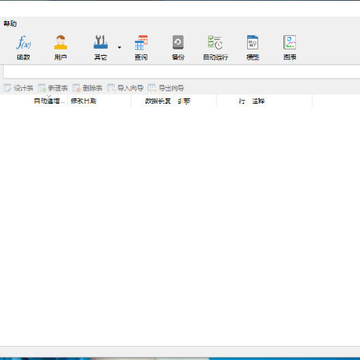Open the 用户 (User) toolbar icon
Image resolution: width=360 pixels, height=360 pixels.
coord(60,48)
